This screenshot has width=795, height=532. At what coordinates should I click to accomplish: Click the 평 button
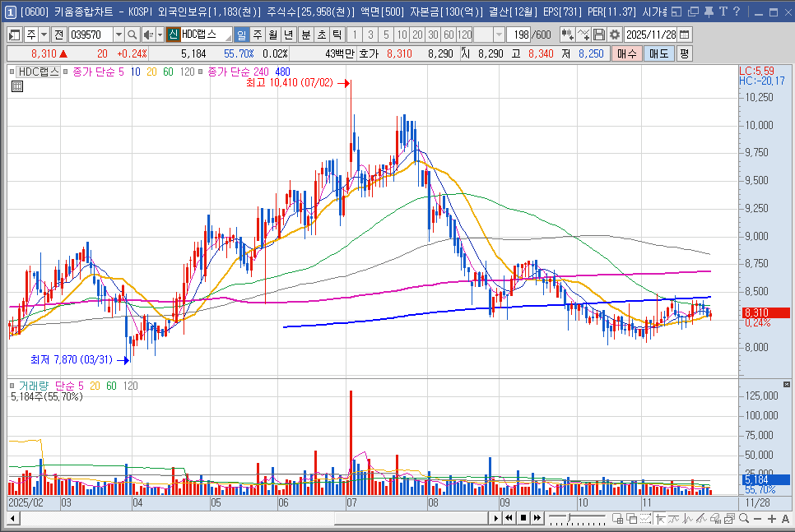[685, 53]
